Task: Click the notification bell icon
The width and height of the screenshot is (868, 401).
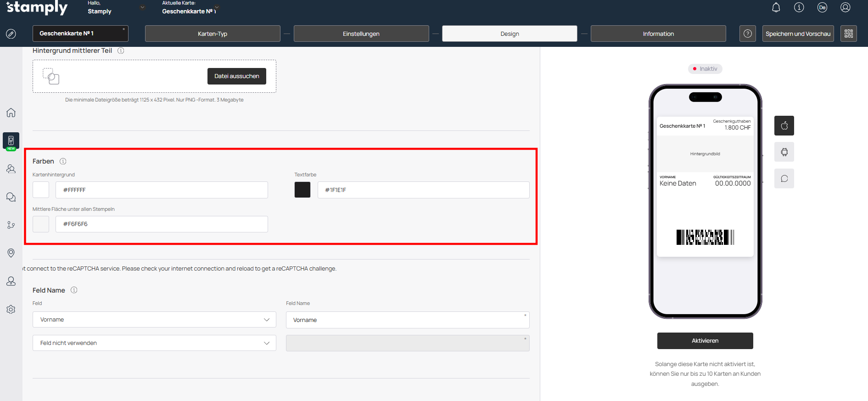Action: click(x=776, y=7)
